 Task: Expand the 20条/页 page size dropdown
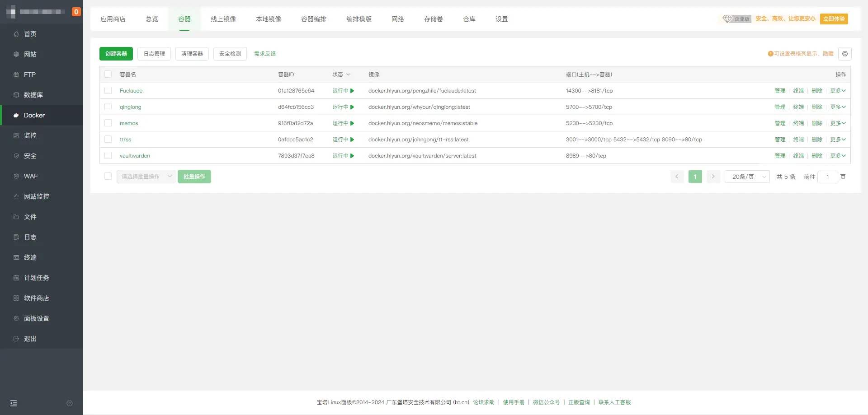747,177
